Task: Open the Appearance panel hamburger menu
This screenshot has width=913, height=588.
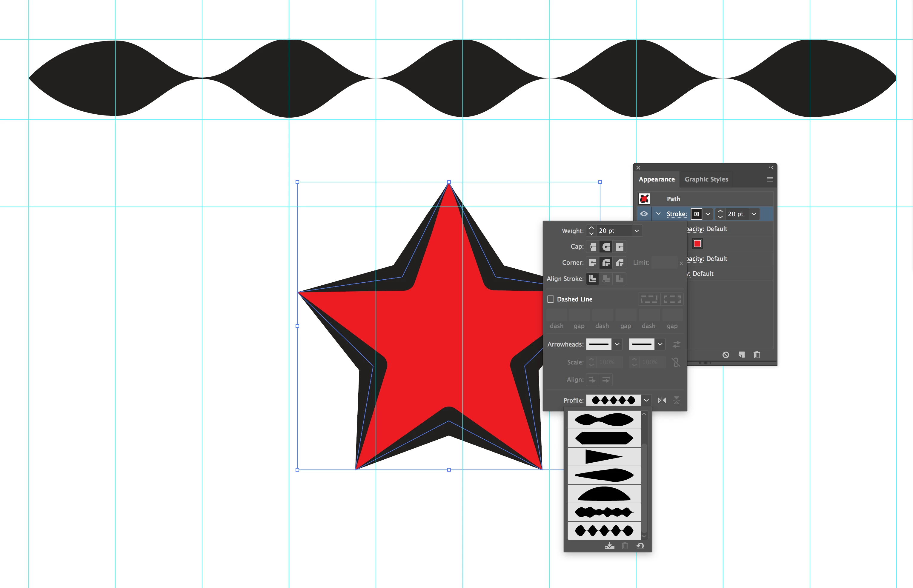Action: click(x=770, y=179)
